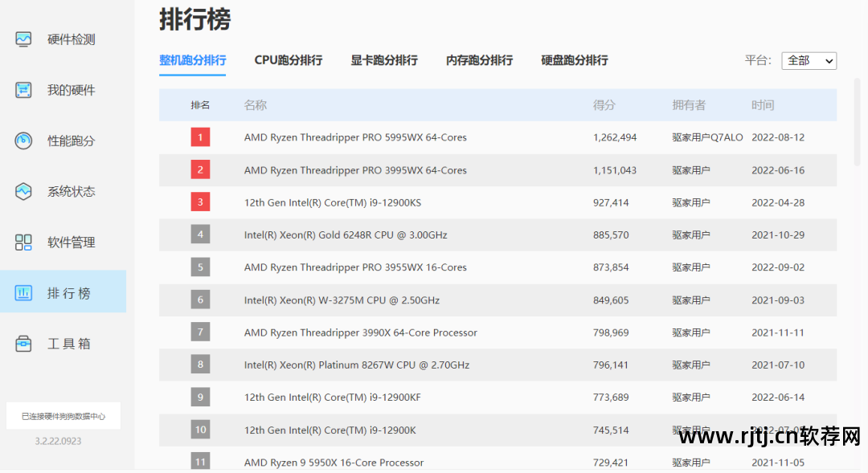Open the 性能跑分 gauge icon
The height and width of the screenshot is (473, 868).
[23, 141]
